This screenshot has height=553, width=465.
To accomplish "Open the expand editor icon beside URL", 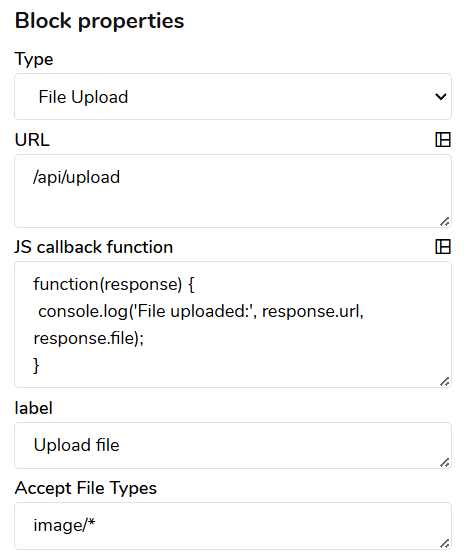I will click(443, 140).
